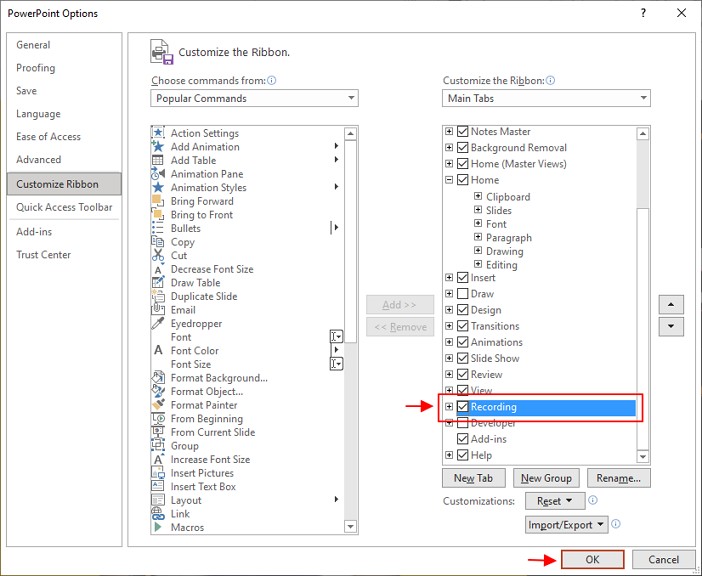Screen dimensions: 702x576
Task: Click the Duplicate Slide icon
Action: coord(158,296)
